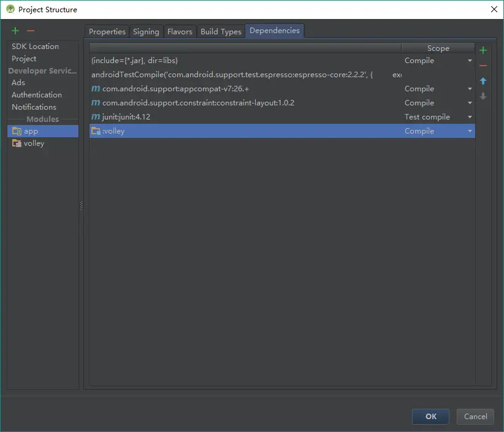504x432 pixels.
Task: Select com.android.support:appcompat-v7:26.+ row
Action: pos(282,89)
